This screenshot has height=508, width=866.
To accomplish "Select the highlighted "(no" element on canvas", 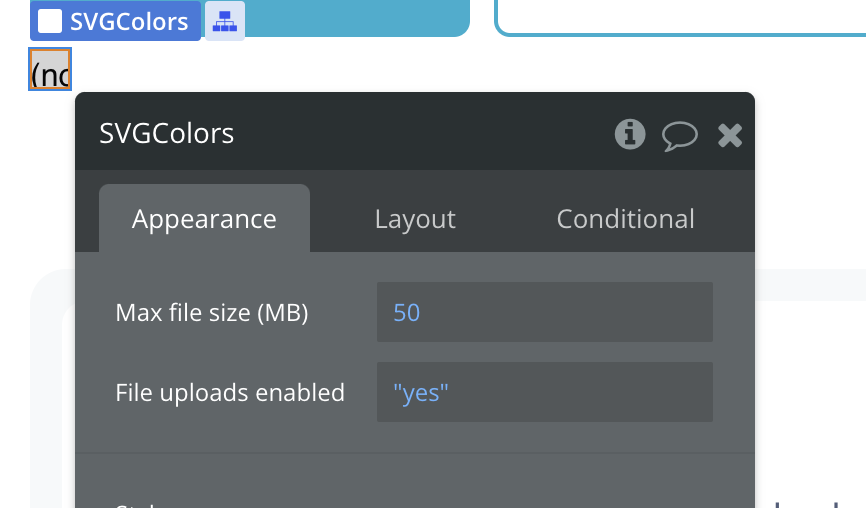I will 50,74.
